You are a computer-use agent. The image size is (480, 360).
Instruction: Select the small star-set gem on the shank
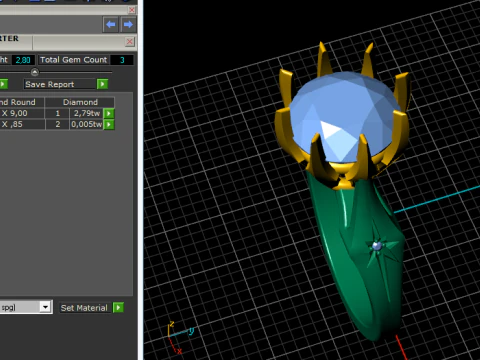click(x=377, y=246)
